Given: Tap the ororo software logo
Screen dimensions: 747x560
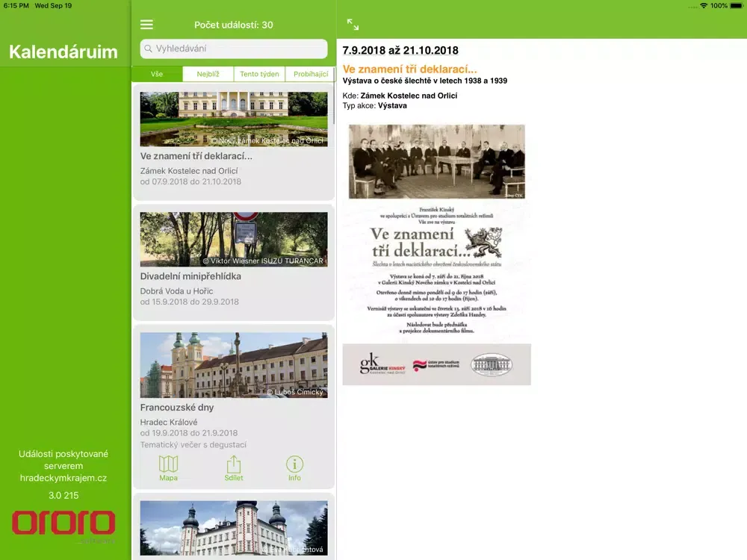Looking at the screenshot, I should 63,525.
